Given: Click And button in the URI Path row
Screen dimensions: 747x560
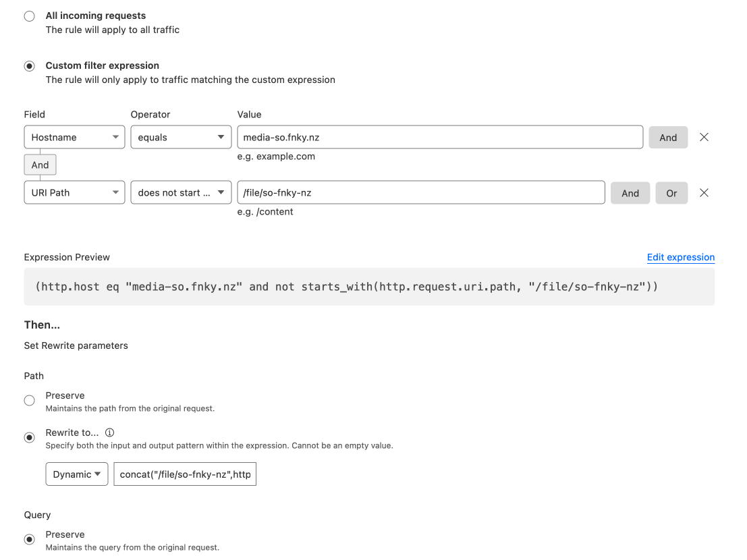Looking at the screenshot, I should [630, 193].
